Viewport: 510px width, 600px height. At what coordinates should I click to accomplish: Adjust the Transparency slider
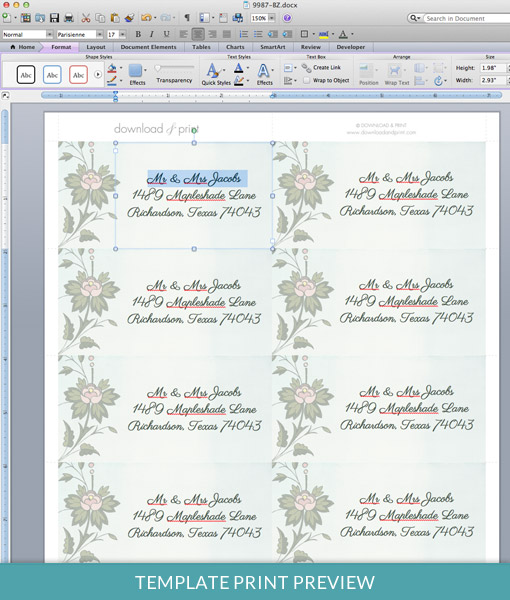point(174,68)
